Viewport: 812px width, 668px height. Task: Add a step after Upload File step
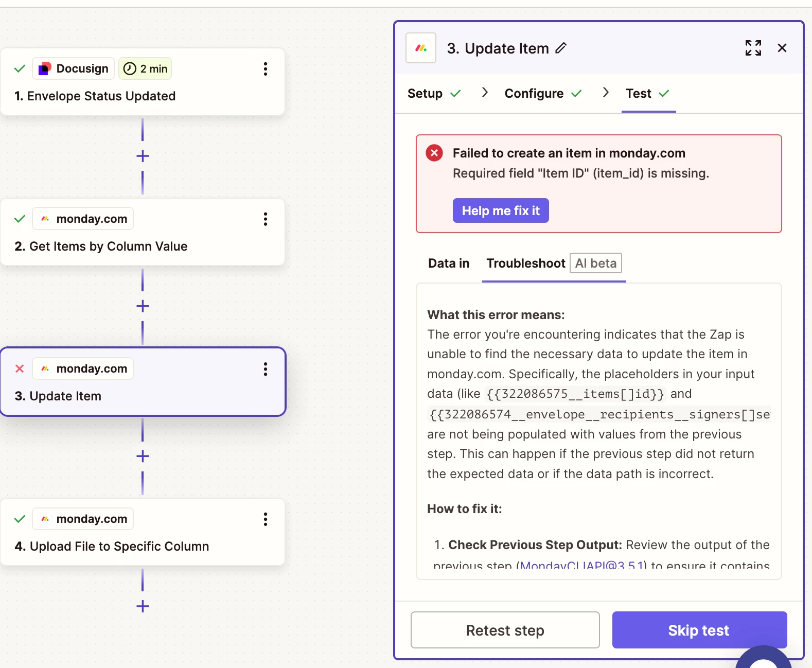[x=143, y=606]
